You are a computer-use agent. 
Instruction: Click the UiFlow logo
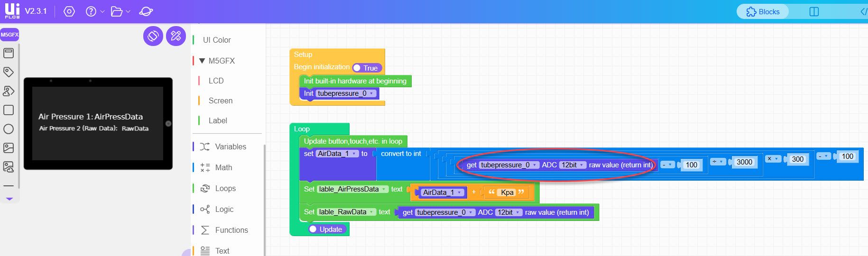12,10
